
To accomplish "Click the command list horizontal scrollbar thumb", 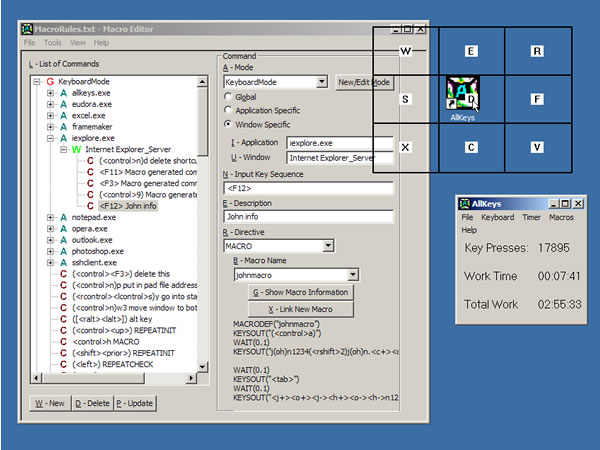I will pyautogui.click(x=93, y=378).
